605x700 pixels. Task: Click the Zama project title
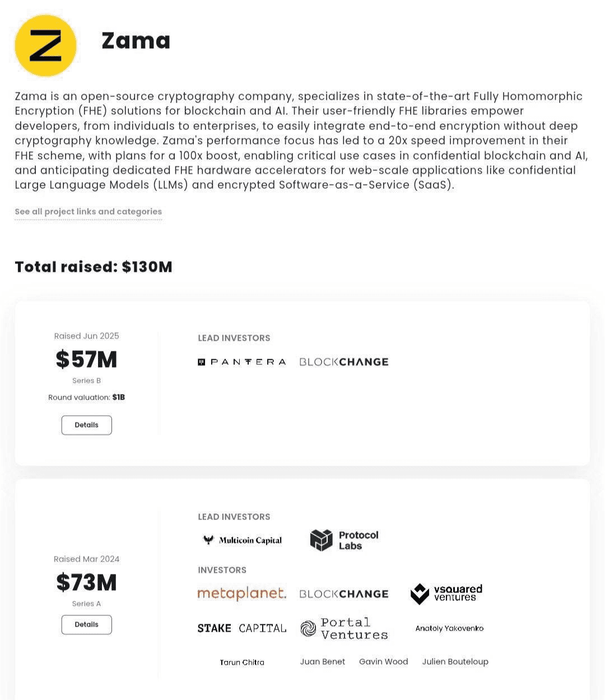click(x=136, y=41)
